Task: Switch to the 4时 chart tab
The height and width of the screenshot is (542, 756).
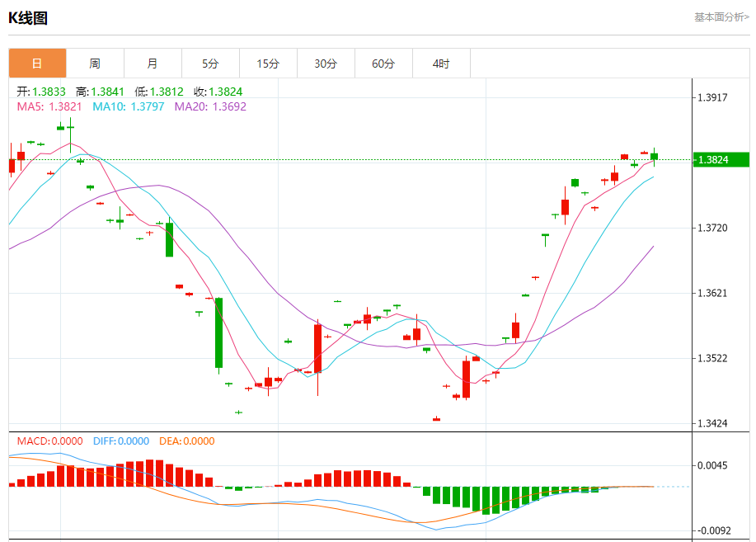Action: tap(441, 64)
